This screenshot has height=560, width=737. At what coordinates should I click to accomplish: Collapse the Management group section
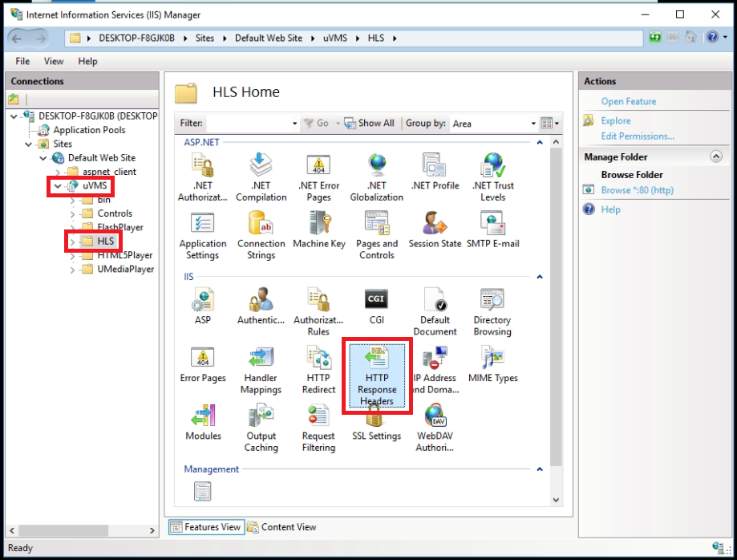coord(540,469)
